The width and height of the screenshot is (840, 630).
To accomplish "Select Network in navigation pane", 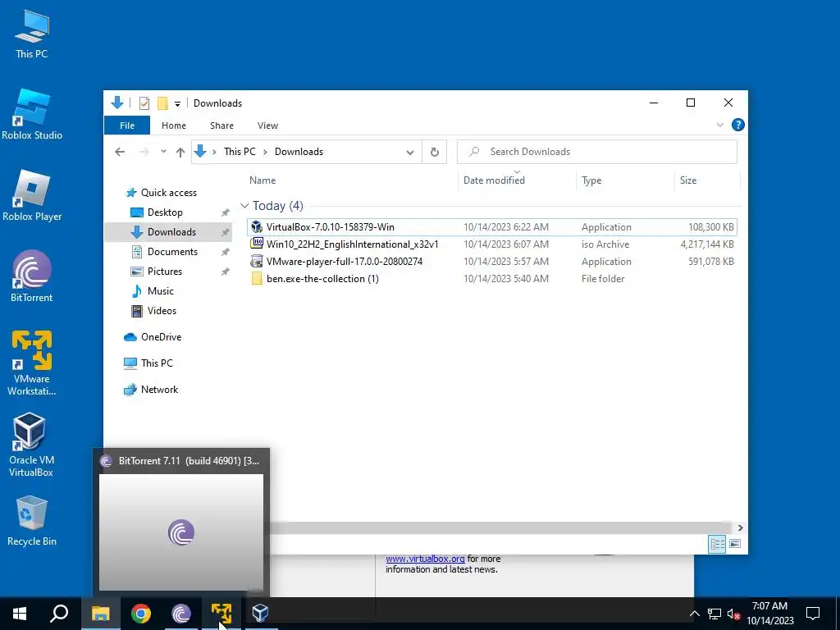I will pos(159,390).
